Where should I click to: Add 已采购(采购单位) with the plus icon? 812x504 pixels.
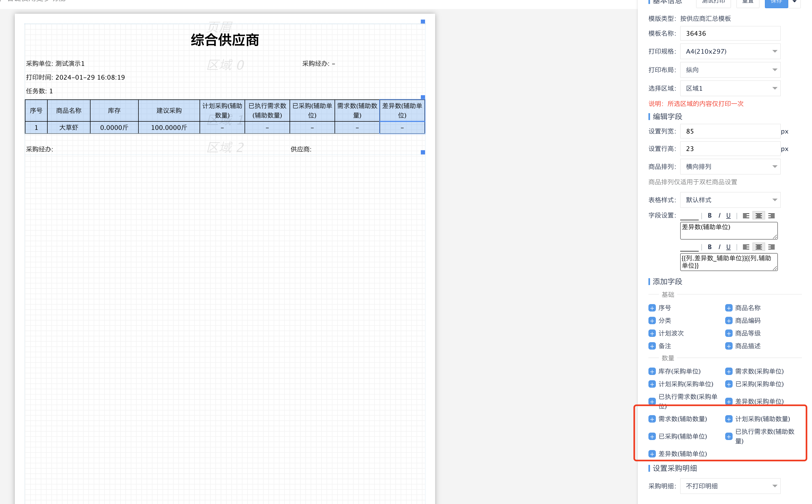pyautogui.click(x=729, y=384)
